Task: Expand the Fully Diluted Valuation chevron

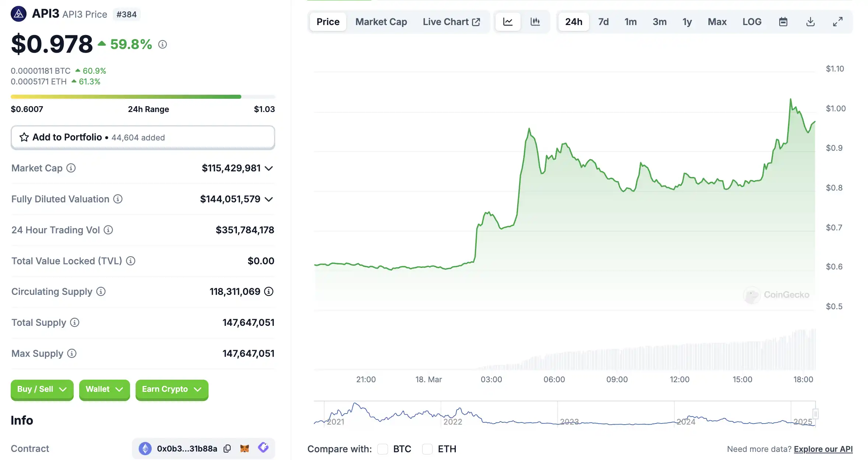Action: click(269, 199)
